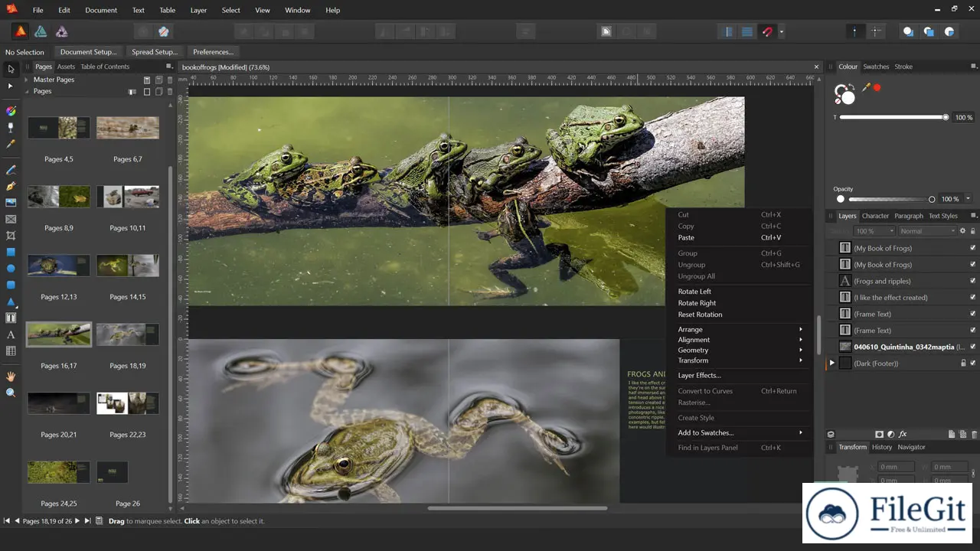Switch to the Swatches tab

point(876,67)
